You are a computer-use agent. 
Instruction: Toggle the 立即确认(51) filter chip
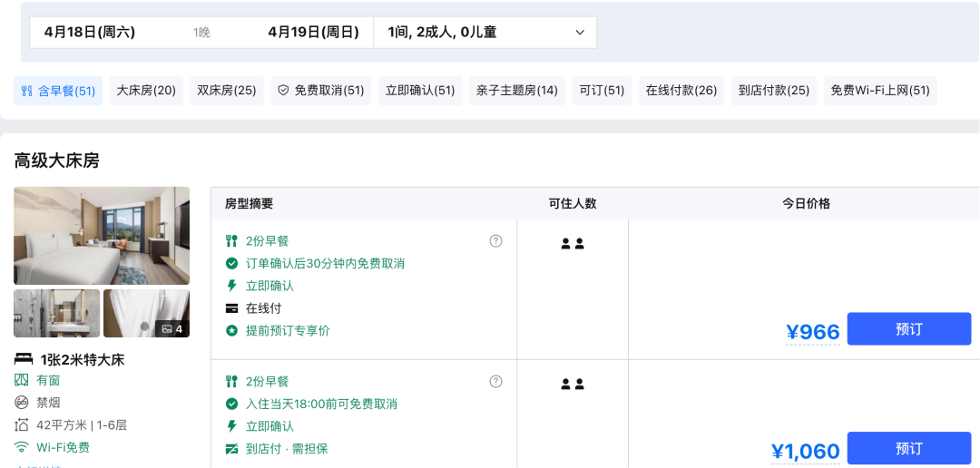coord(420,91)
